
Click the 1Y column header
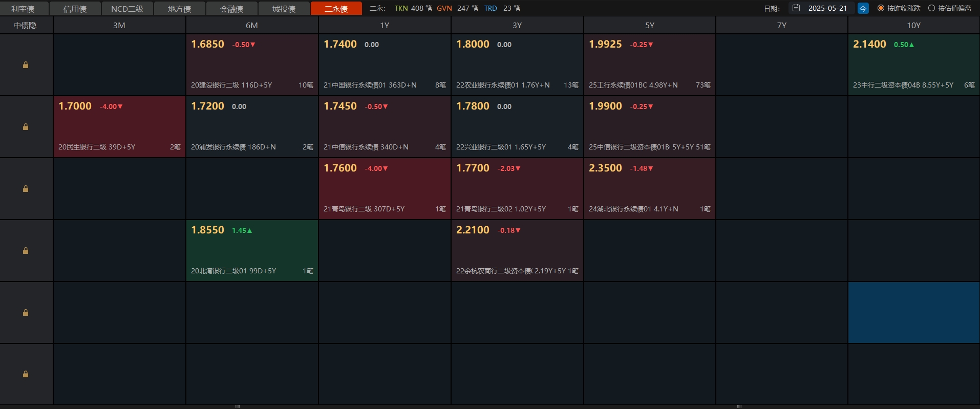point(385,25)
